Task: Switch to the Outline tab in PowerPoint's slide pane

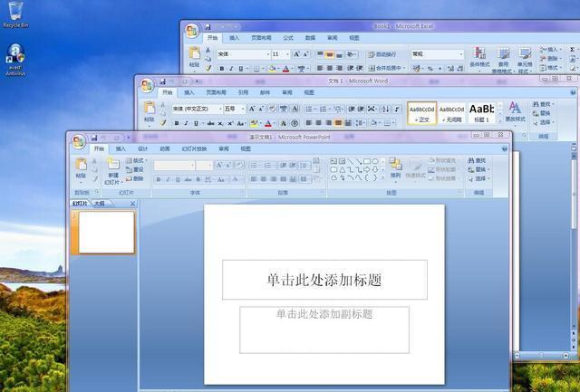Action: (x=100, y=204)
